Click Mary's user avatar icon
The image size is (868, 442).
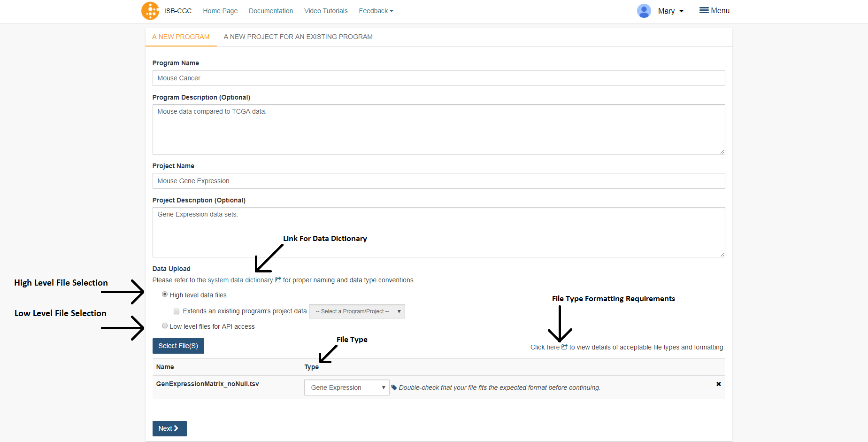644,11
